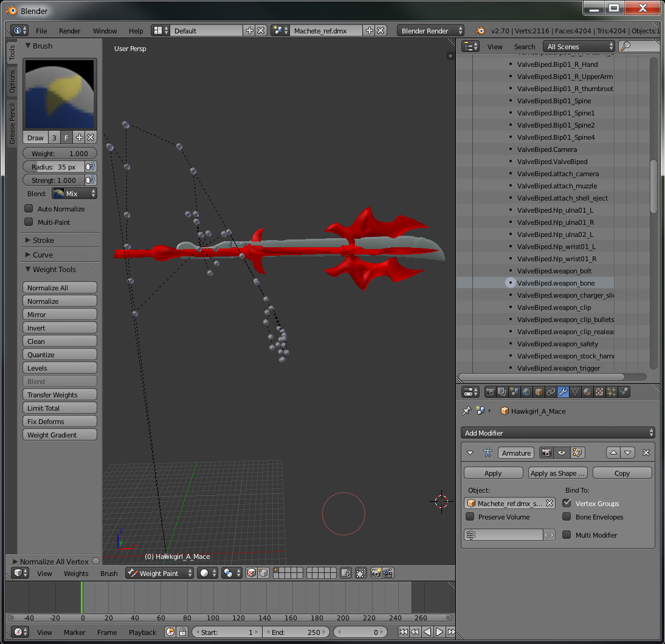Click the Strength value slider

[x=54, y=180]
